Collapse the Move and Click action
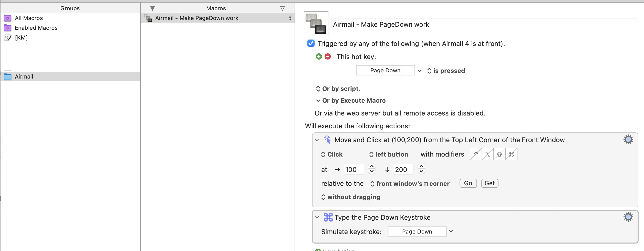This screenshot has height=251, width=644. (317, 140)
